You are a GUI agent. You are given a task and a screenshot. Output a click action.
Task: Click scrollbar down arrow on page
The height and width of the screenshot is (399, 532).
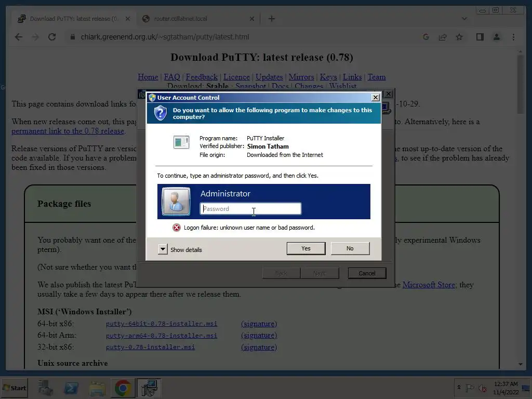click(520, 364)
